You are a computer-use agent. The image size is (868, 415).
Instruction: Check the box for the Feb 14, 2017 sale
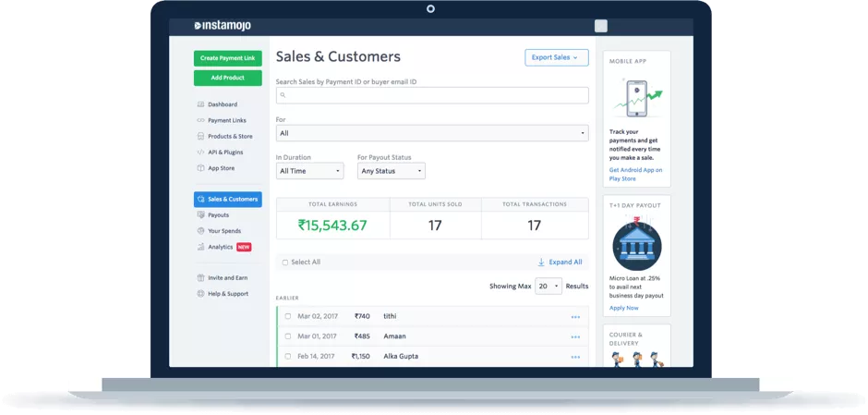click(x=288, y=356)
